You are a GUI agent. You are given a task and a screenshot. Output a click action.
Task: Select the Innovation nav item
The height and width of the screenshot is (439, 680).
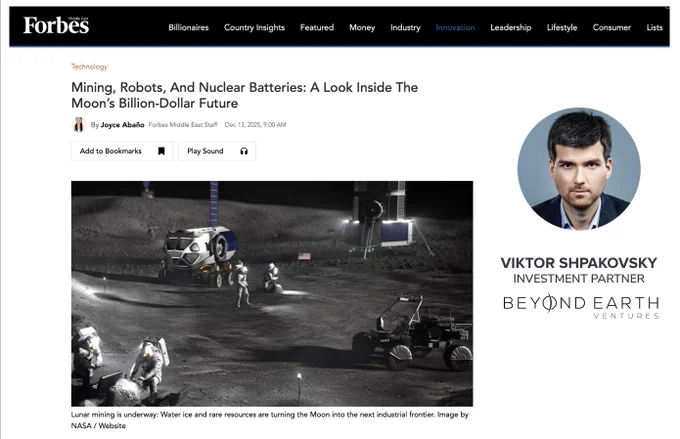[455, 27]
